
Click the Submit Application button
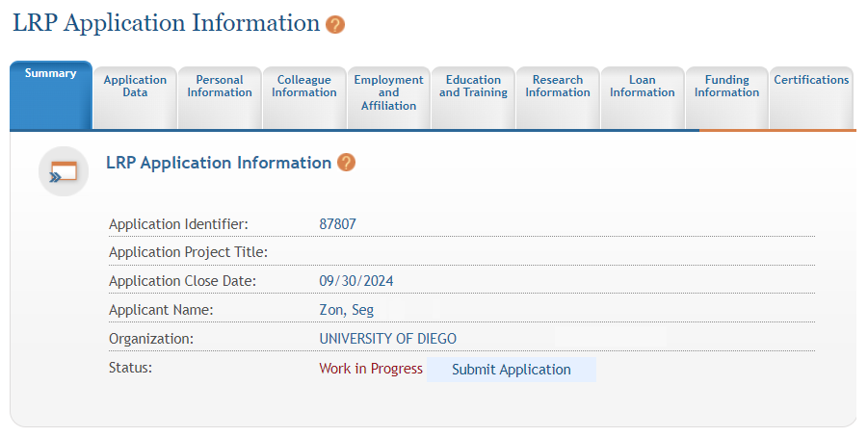512,370
